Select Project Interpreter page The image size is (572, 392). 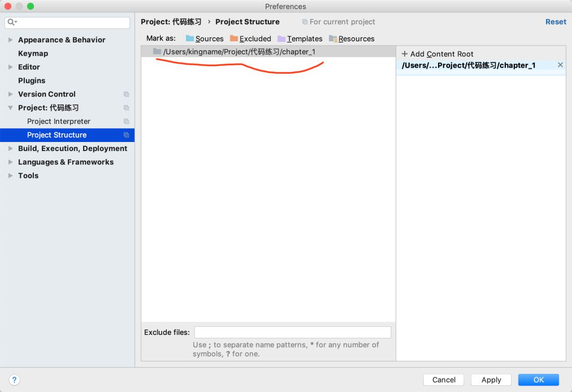click(58, 121)
